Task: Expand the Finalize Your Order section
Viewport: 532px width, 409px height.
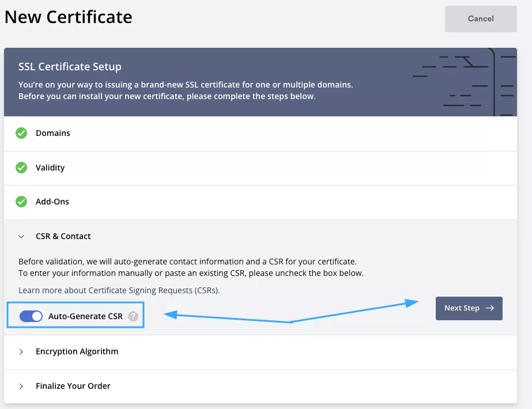Action: point(21,386)
